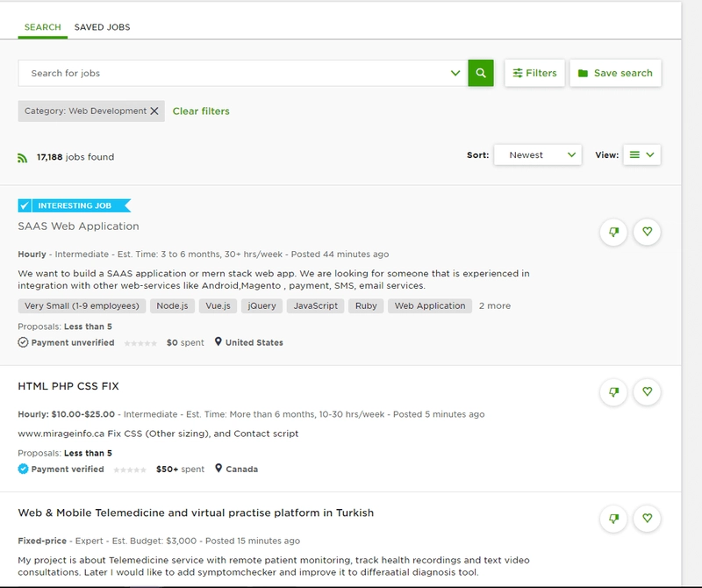
Task: Expand the '2 more' skills link
Action: [x=495, y=306]
